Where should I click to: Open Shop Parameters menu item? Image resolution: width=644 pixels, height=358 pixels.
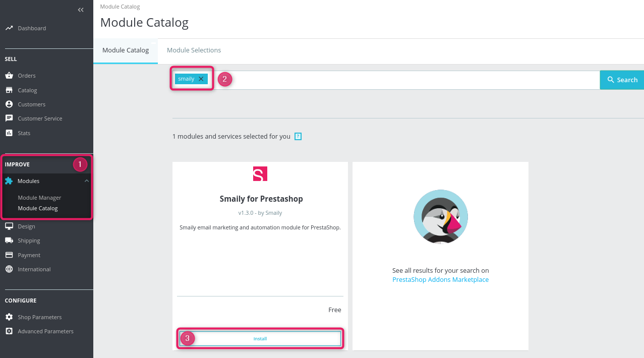[40, 317]
